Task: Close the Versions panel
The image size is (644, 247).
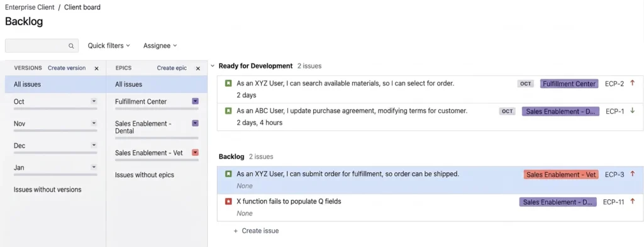Action: (x=96, y=69)
